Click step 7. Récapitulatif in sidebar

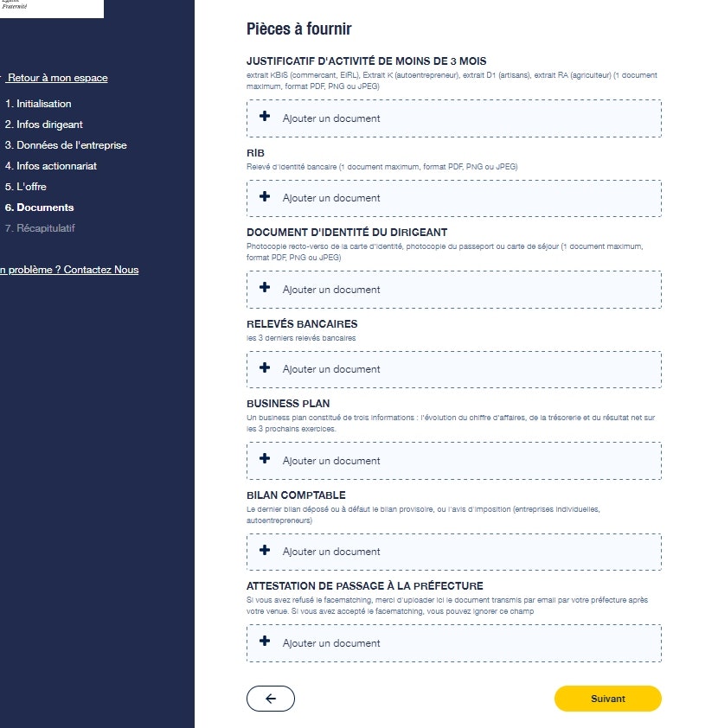[41, 228]
